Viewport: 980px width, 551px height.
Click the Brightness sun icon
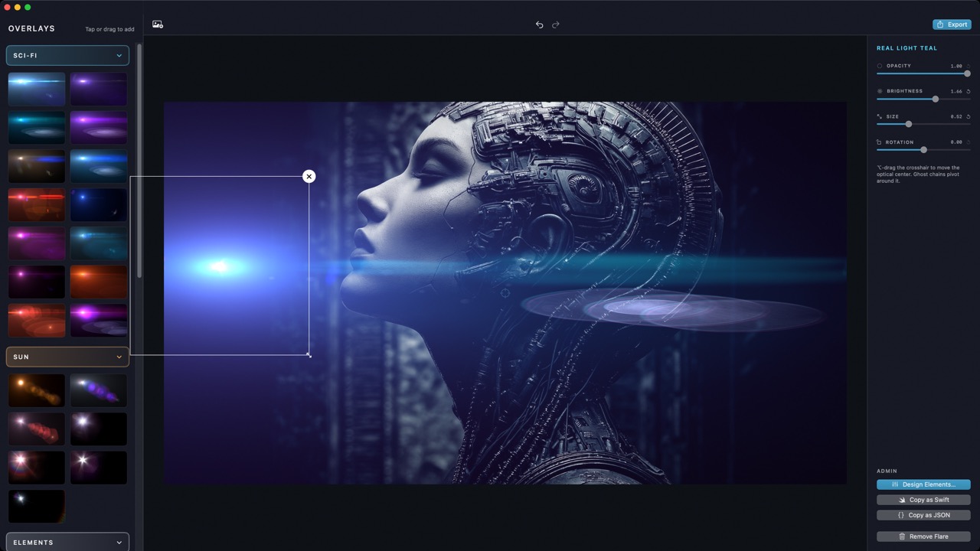click(x=880, y=91)
